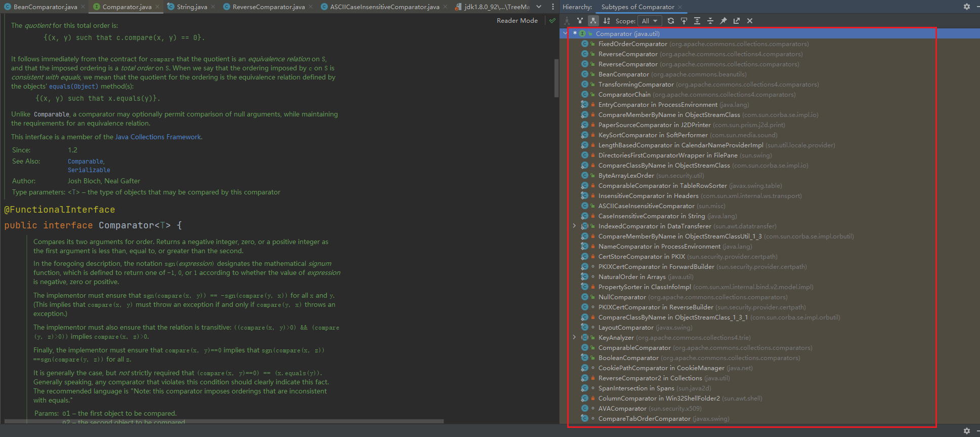Click the Serializable link under See Also
The height and width of the screenshot is (437, 980).
tap(89, 170)
